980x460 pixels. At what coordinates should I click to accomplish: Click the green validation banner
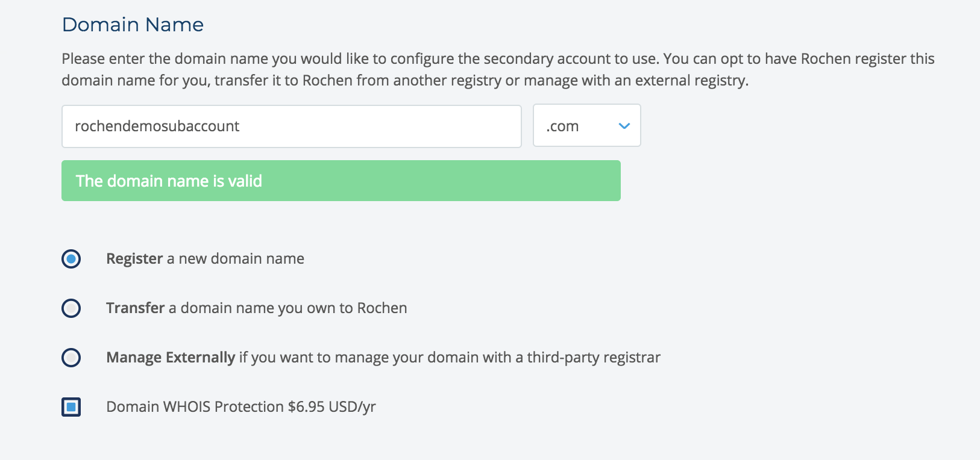[341, 181]
